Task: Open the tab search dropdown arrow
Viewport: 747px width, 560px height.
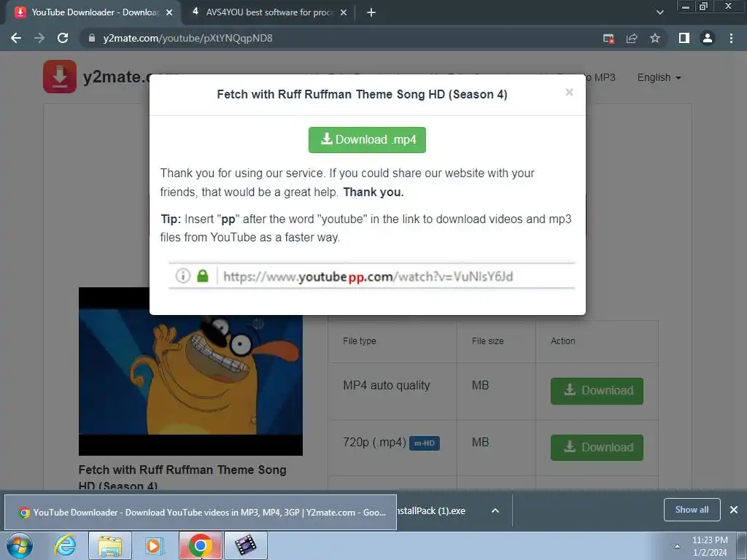Action: (659, 12)
